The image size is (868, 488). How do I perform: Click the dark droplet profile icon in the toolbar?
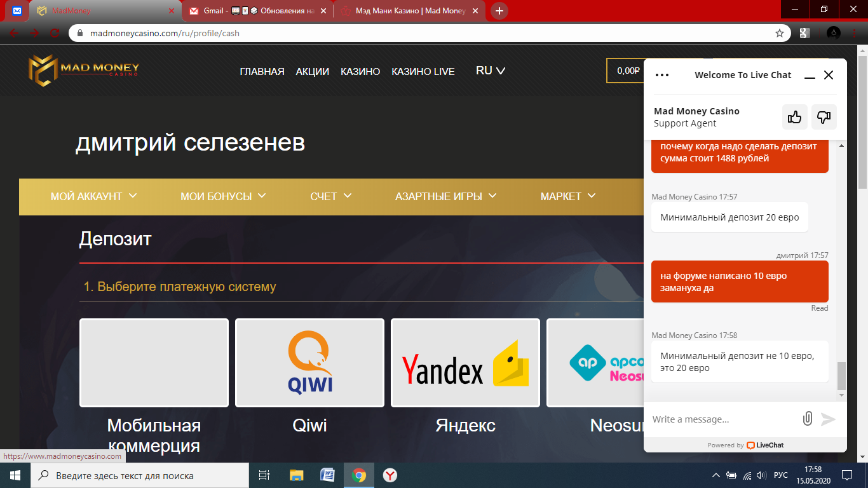point(834,33)
